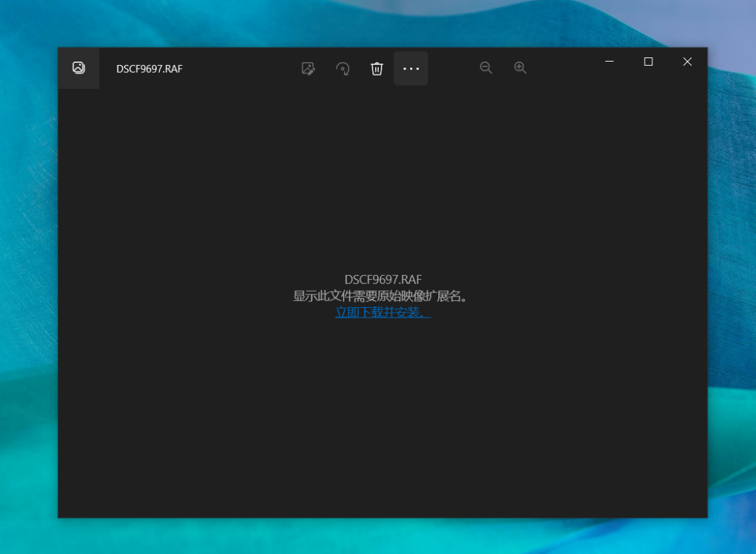Zoom out with the minus magnifier
Image resolution: width=756 pixels, height=554 pixels.
(486, 68)
